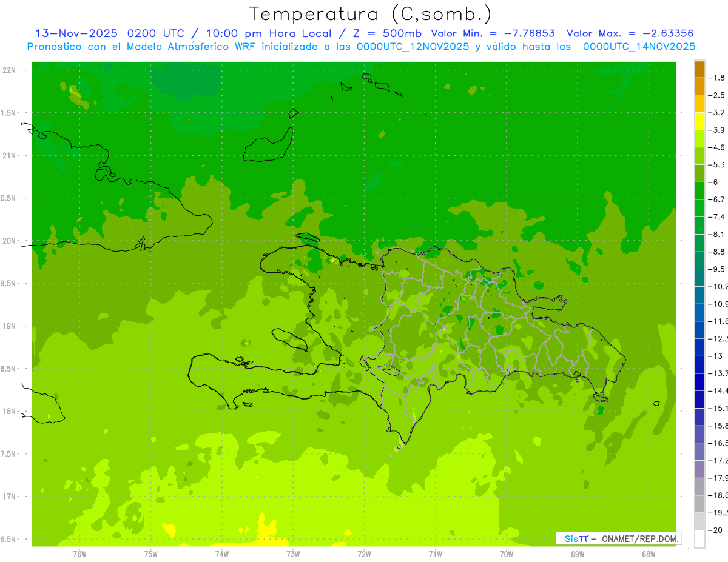Click the "Valor Max. = -2.63356" value
This screenshot has height=562, width=728.
pos(630,33)
